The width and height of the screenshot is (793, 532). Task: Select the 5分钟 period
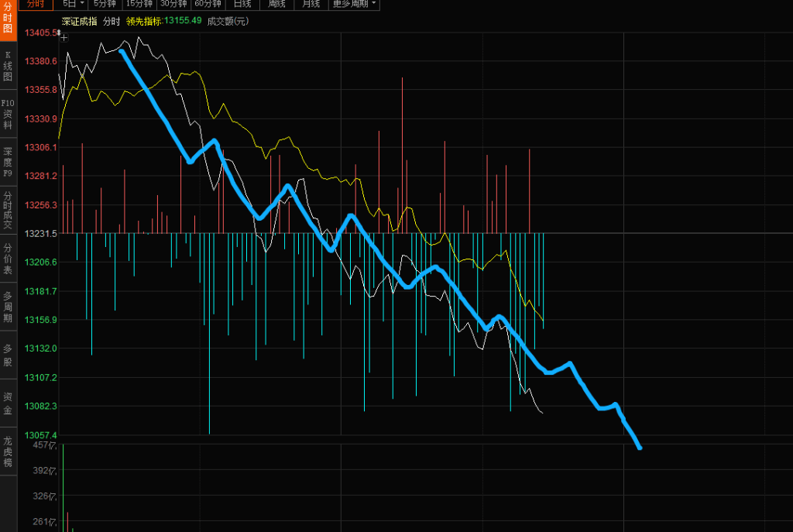(105, 4)
